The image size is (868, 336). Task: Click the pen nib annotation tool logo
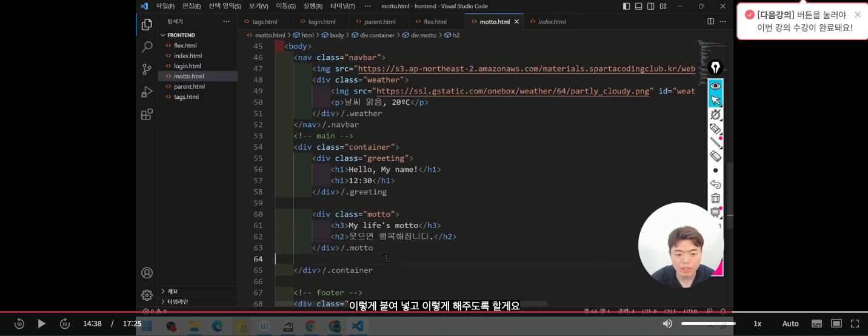(x=715, y=67)
